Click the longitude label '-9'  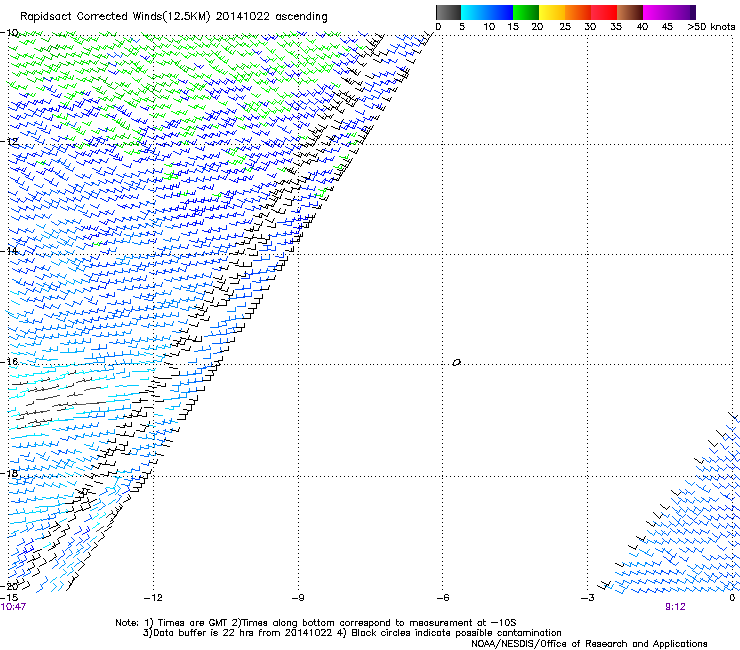pos(298,598)
